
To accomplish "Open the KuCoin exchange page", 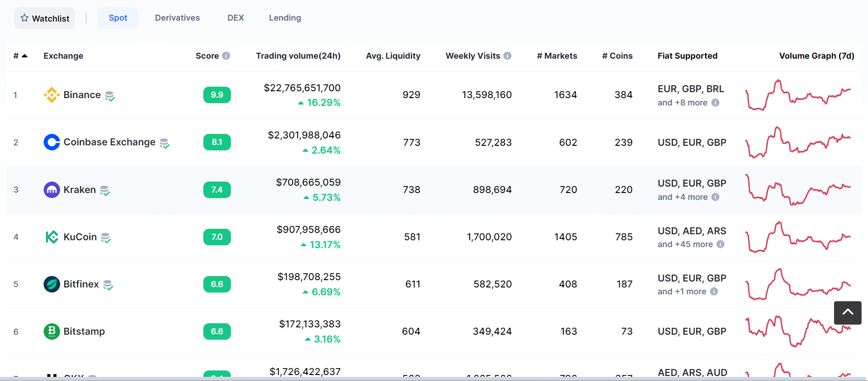I will click(80, 237).
